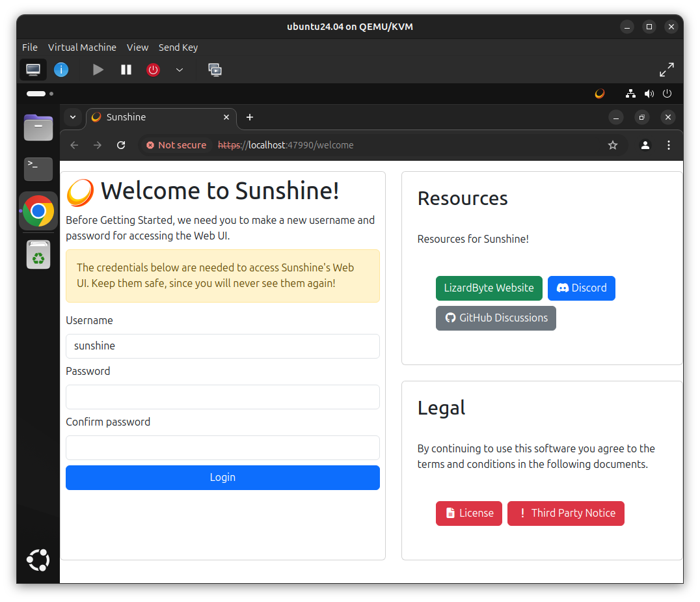Open GitHub Discussions for Sunshine
Image resolution: width=700 pixels, height=602 pixels.
(x=496, y=318)
